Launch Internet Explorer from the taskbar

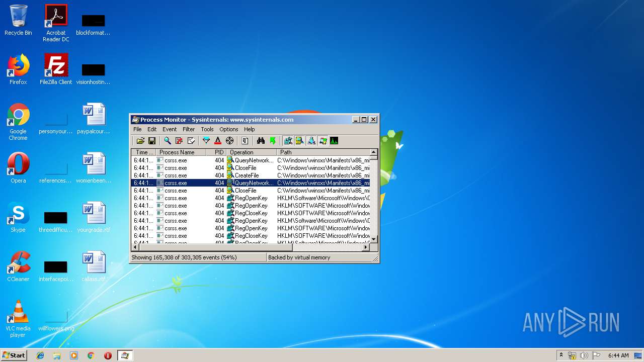[x=40, y=355]
